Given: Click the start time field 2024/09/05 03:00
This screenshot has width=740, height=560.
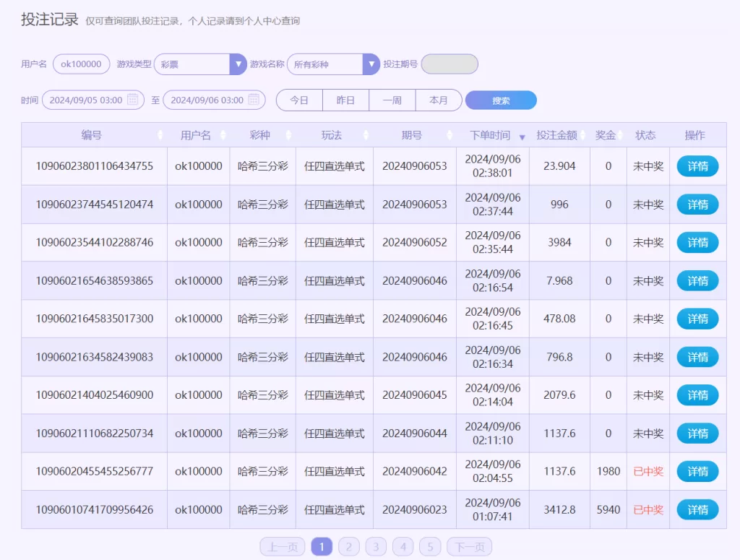Looking at the screenshot, I should point(93,100).
